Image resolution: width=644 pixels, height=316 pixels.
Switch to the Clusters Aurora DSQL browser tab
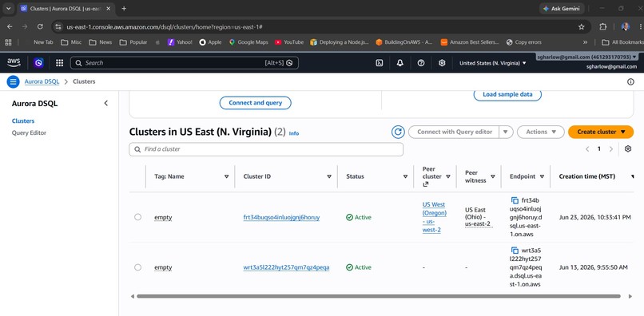[66, 8]
